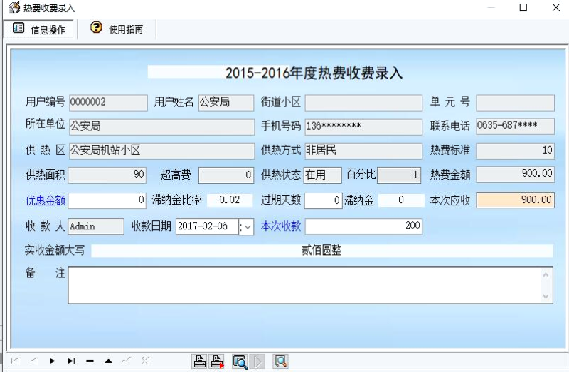
Task: Click the 本次收款 amount field
Action: [364, 226]
